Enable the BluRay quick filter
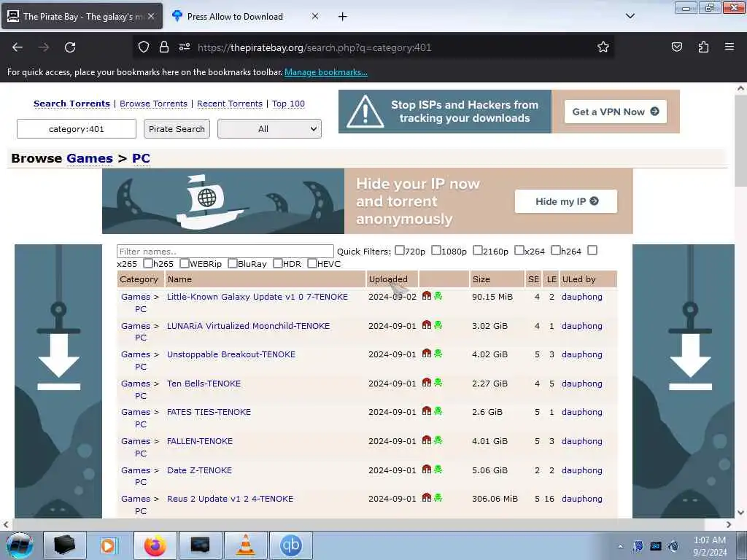 pyautogui.click(x=233, y=262)
